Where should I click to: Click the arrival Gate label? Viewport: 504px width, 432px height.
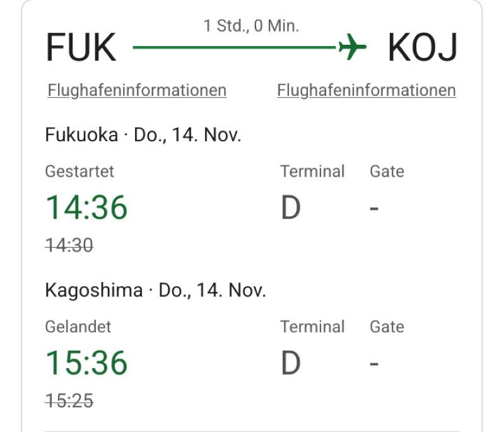[387, 327]
